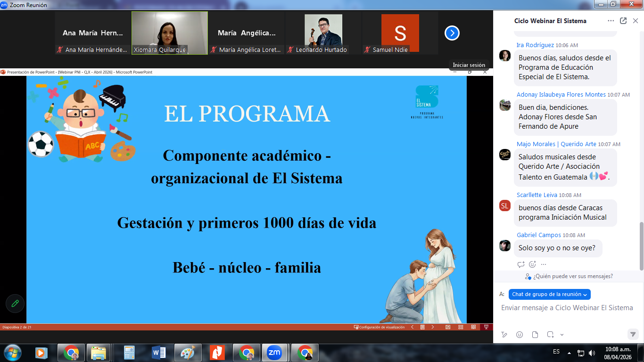644x362 pixels.
Task: Click the volume speaker tray icon
Action: [x=592, y=353]
